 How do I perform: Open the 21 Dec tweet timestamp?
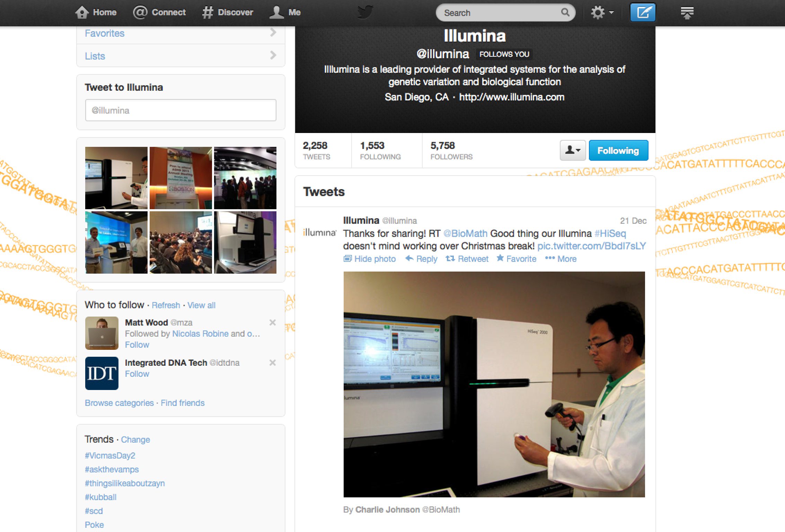point(633,221)
